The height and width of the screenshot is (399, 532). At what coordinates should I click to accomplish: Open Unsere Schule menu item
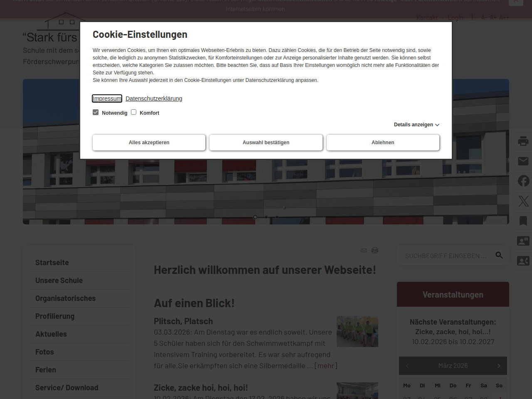(x=59, y=281)
